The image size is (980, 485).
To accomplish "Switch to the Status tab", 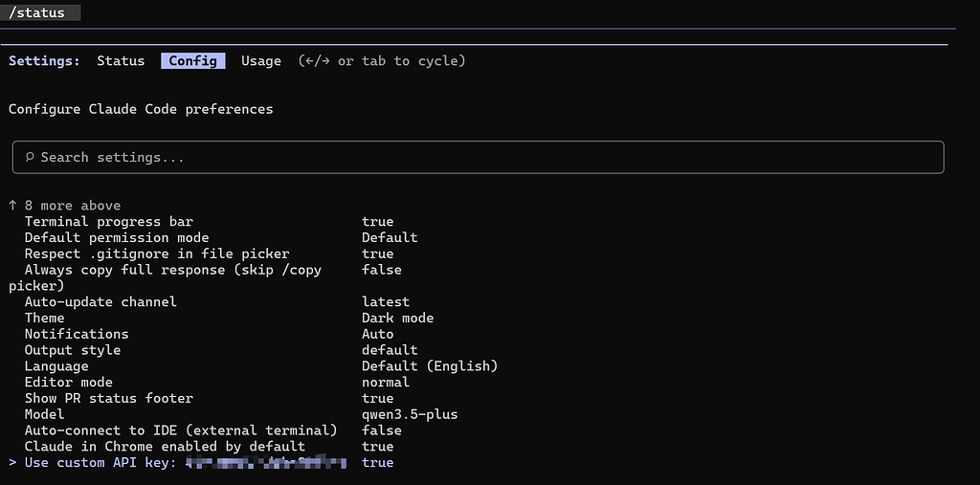I will (x=121, y=61).
